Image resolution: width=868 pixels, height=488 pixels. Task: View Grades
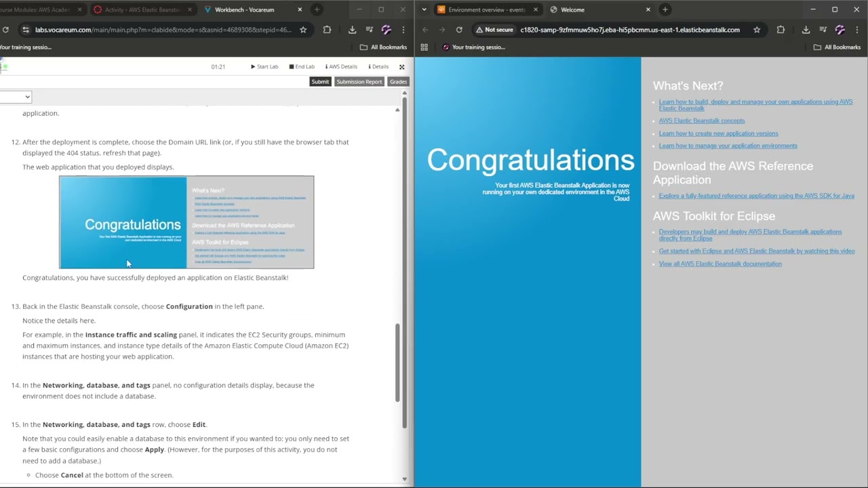[x=398, y=81]
